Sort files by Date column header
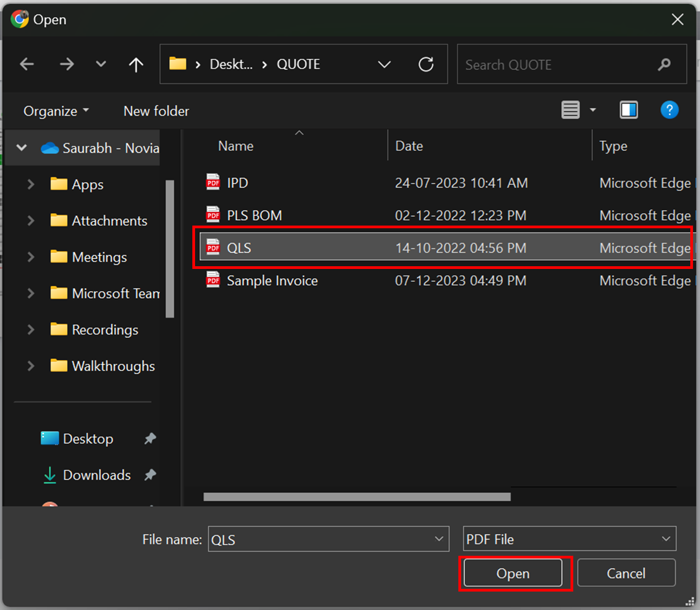Viewport: 700px width, 610px height. pyautogui.click(x=409, y=146)
